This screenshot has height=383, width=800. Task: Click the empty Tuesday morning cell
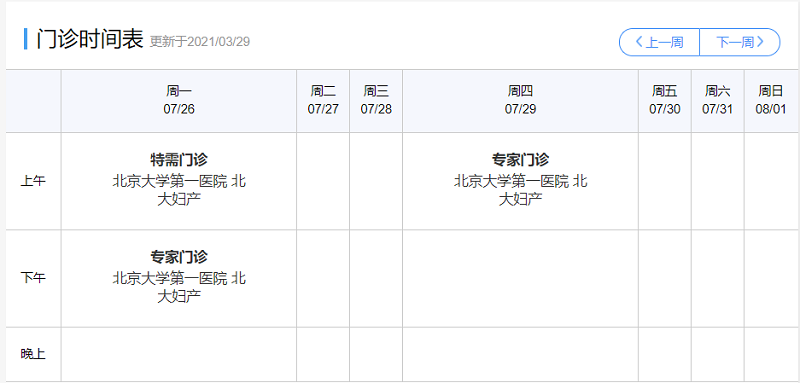(323, 181)
